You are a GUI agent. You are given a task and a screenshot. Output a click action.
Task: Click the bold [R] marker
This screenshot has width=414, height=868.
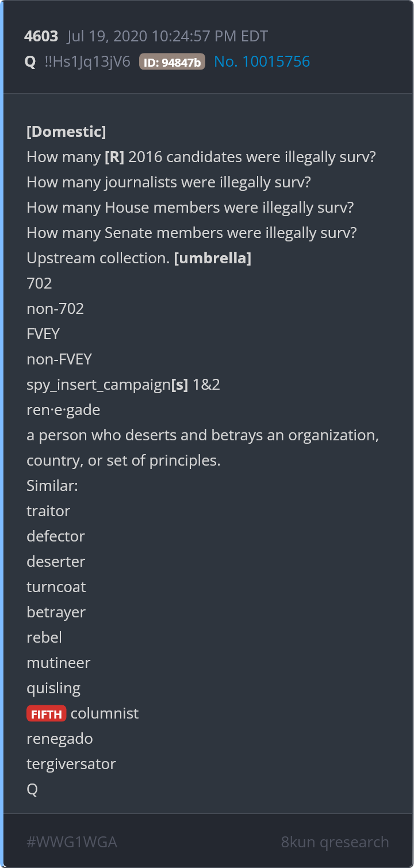click(114, 157)
